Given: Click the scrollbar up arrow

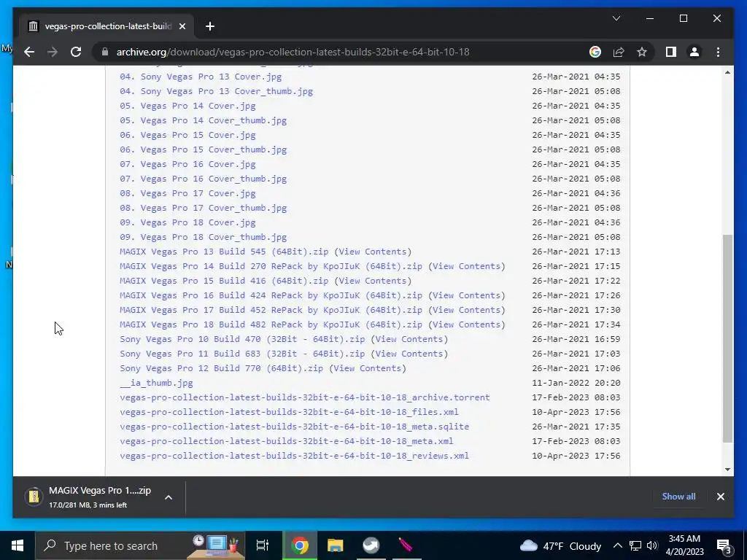Looking at the screenshot, I should click(x=727, y=72).
